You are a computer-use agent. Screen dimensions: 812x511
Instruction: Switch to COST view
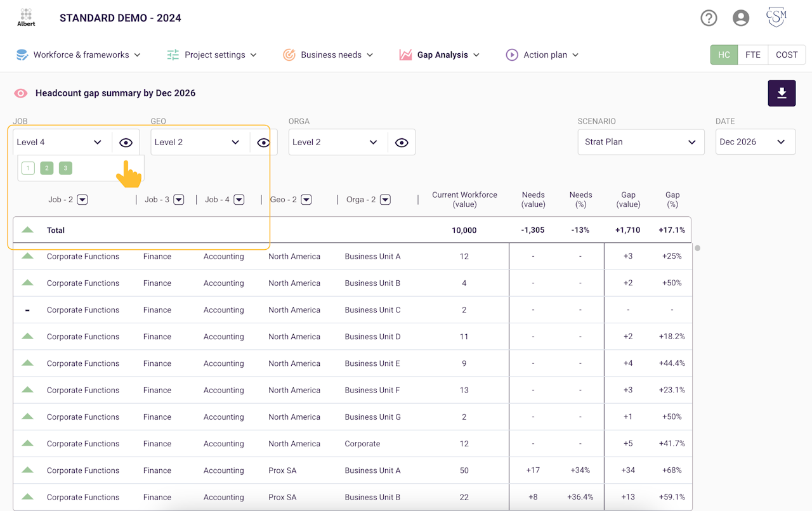pyautogui.click(x=787, y=55)
